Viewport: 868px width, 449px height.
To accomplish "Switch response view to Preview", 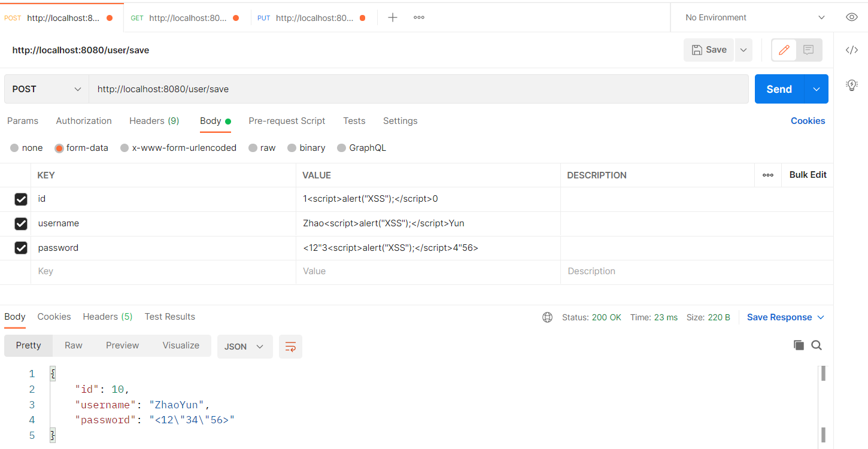I will coord(123,345).
